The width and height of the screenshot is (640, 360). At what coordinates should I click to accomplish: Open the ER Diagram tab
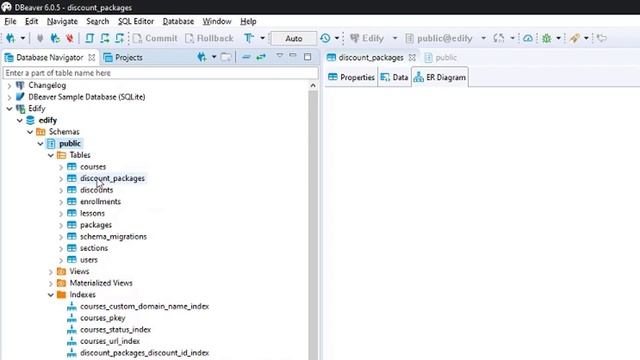click(x=440, y=77)
